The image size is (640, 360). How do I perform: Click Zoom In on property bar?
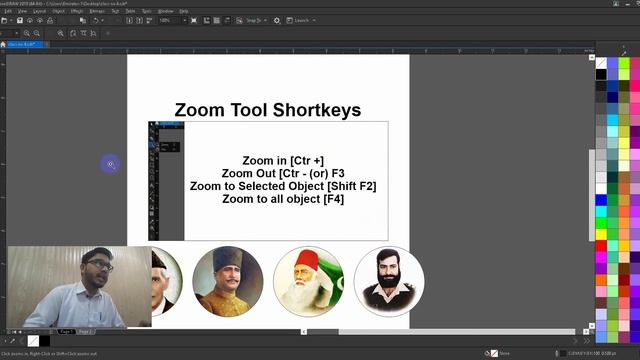(27, 33)
